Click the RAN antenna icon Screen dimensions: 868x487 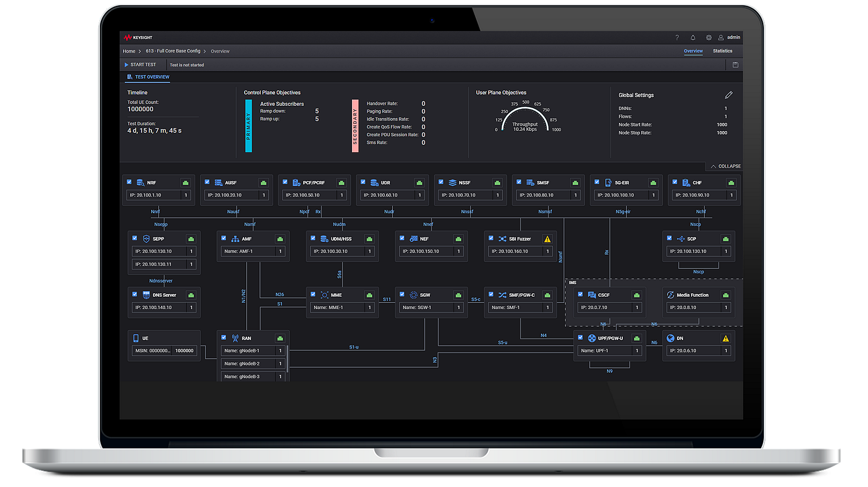click(235, 338)
